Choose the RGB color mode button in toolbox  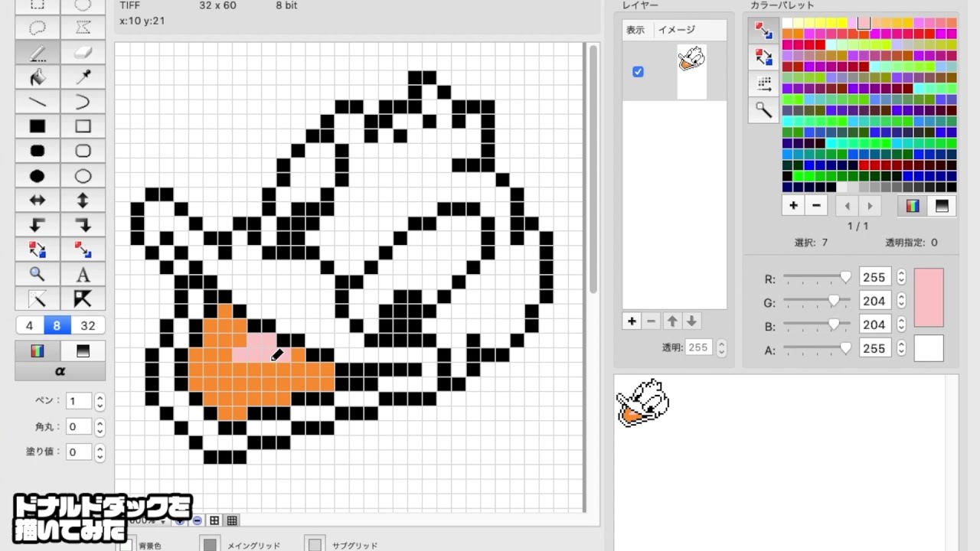pos(38,350)
